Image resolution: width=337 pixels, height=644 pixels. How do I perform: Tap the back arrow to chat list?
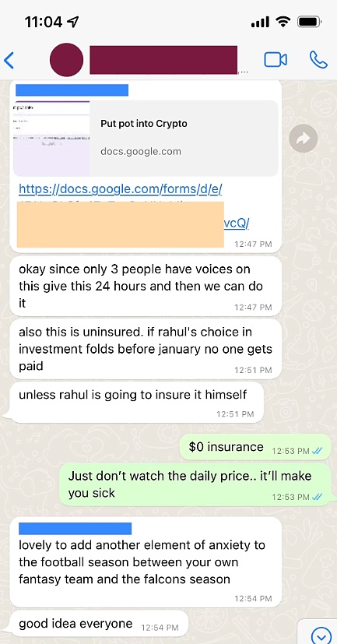coord(9,61)
